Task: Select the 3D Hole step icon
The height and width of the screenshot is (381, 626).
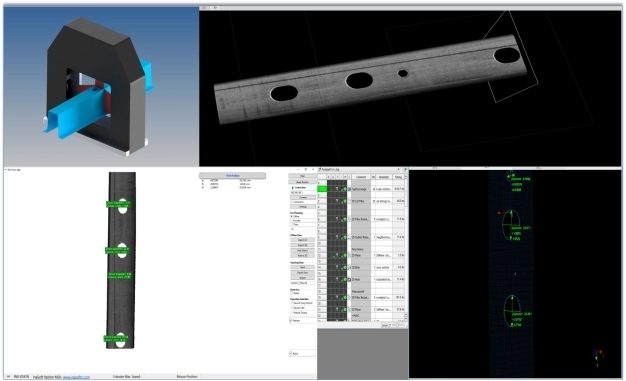Action: (x=349, y=280)
